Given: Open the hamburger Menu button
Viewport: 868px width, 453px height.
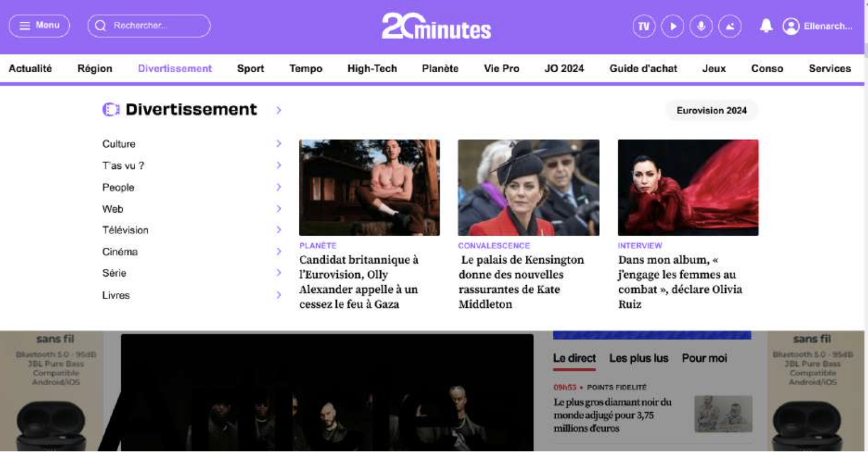Looking at the screenshot, I should (x=39, y=26).
